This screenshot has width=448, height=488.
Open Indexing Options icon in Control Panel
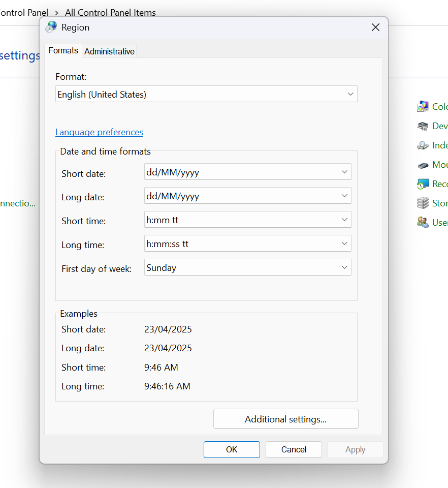(423, 145)
